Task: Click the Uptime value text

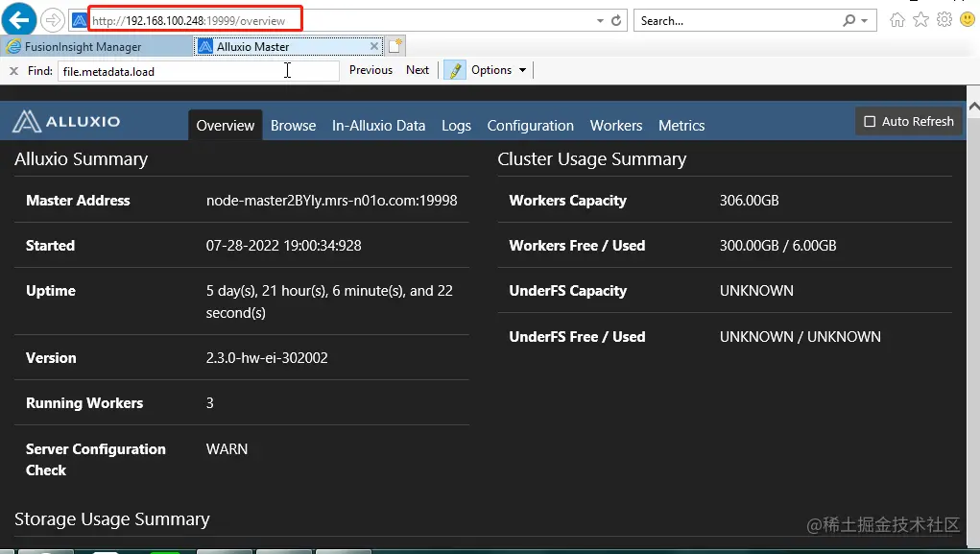Action: (x=329, y=301)
